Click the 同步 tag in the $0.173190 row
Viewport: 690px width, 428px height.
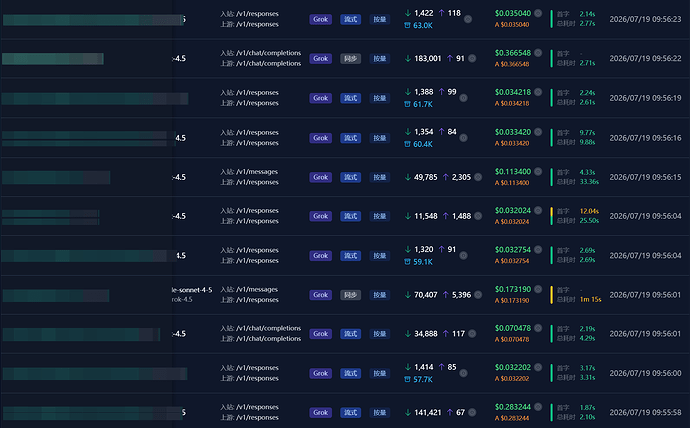click(351, 295)
